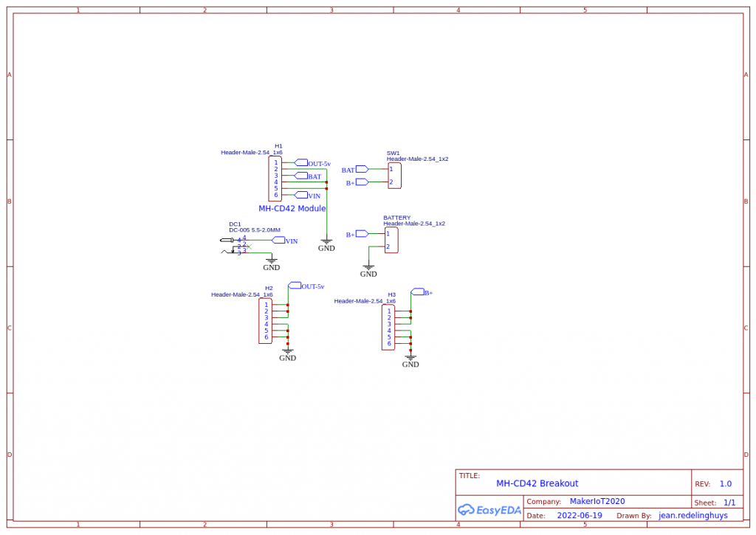
Task: Select the VIN net port on H1 pin 6
Action: click(308, 196)
